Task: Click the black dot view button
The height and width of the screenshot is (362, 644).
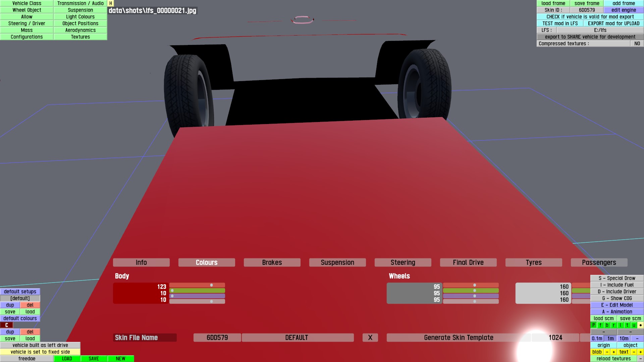Action: [640, 325]
